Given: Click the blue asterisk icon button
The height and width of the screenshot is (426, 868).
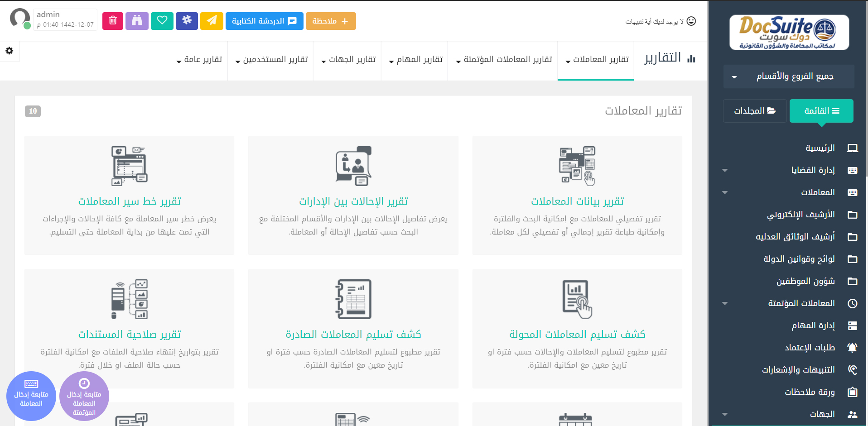Looking at the screenshot, I should coord(187,21).
